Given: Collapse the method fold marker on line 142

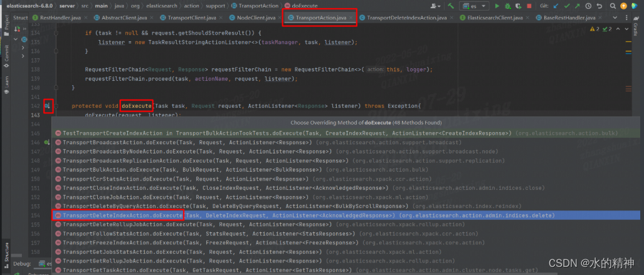Looking at the screenshot, I should tap(56, 106).
